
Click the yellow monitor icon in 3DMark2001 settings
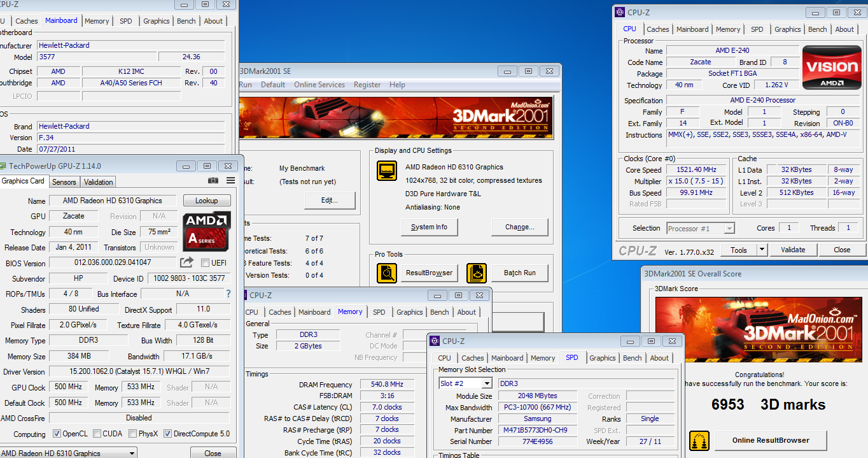click(387, 171)
